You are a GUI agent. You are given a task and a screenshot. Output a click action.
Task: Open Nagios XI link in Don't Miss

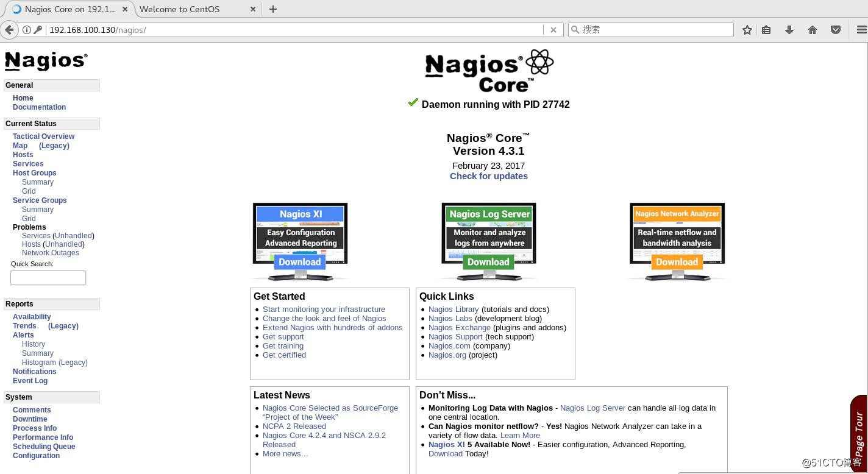click(x=446, y=445)
